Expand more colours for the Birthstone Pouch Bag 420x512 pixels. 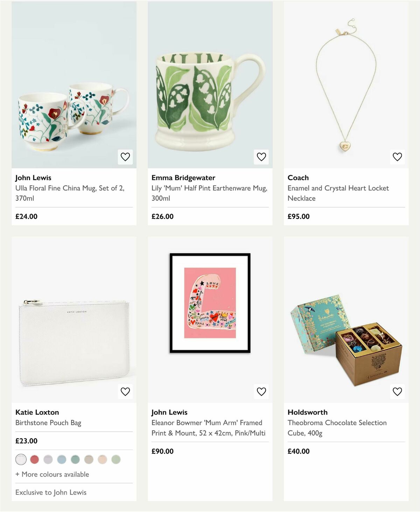point(52,474)
